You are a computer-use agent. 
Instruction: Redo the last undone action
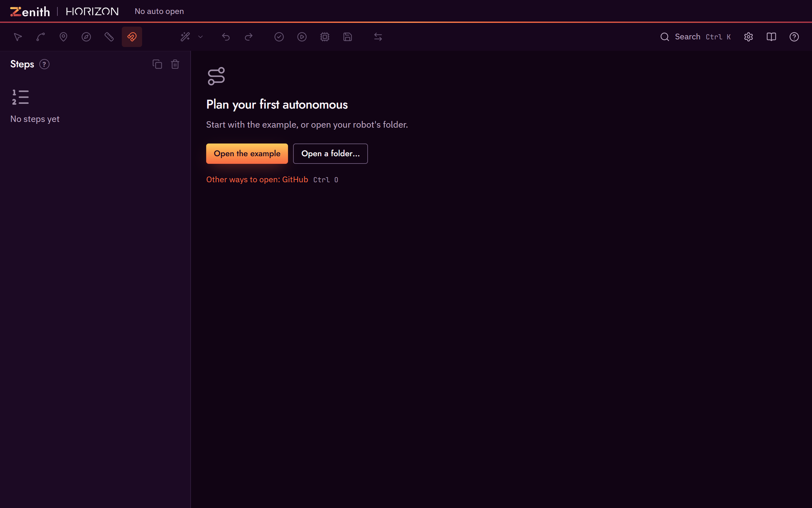pos(249,37)
